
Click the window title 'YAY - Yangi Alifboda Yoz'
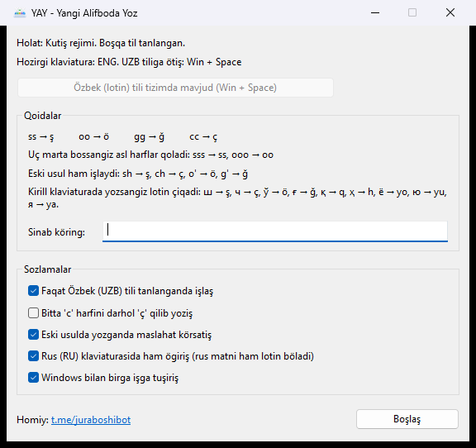84,13
